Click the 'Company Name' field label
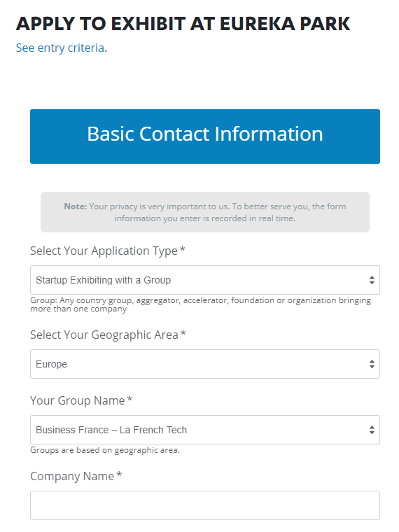The height and width of the screenshot is (532, 399). coord(72,476)
